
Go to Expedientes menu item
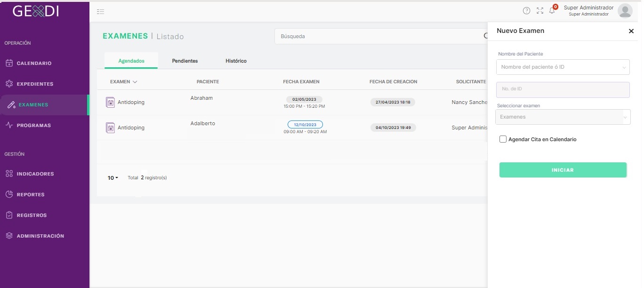pyautogui.click(x=35, y=84)
